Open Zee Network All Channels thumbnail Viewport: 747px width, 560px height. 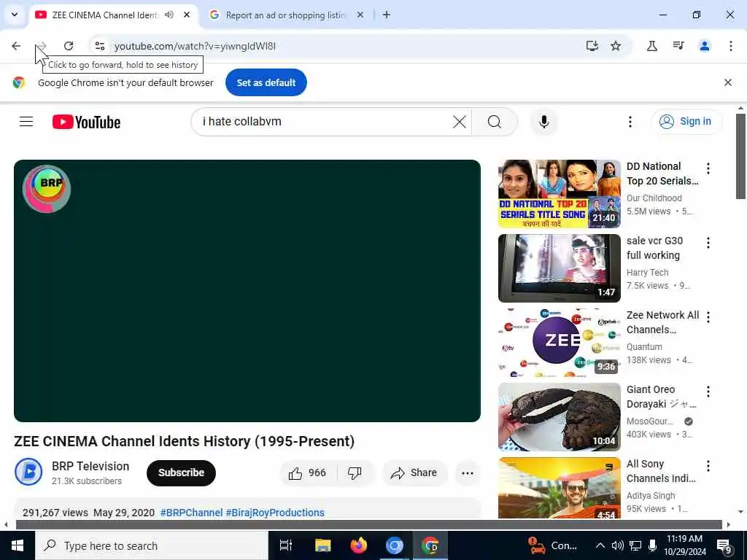click(x=559, y=343)
